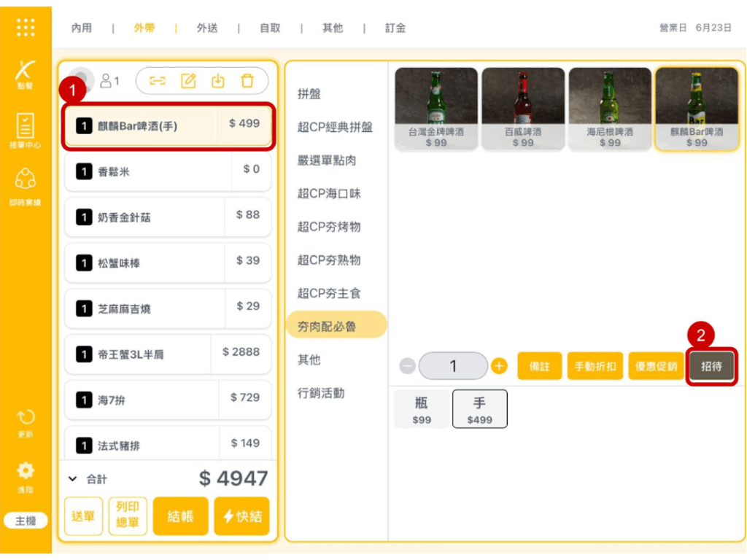Open the 點餐 ordering icon in sidebar
Screen dimensions: 747x560
point(26,74)
